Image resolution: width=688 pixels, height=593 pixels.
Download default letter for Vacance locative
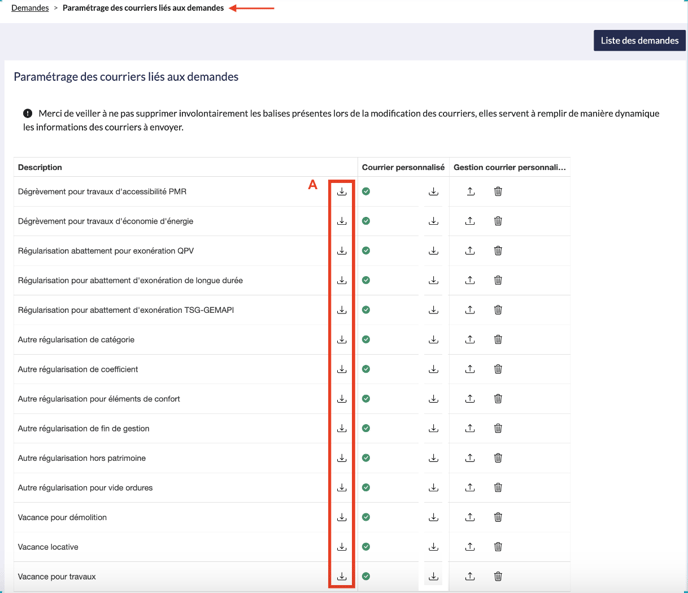point(342,547)
